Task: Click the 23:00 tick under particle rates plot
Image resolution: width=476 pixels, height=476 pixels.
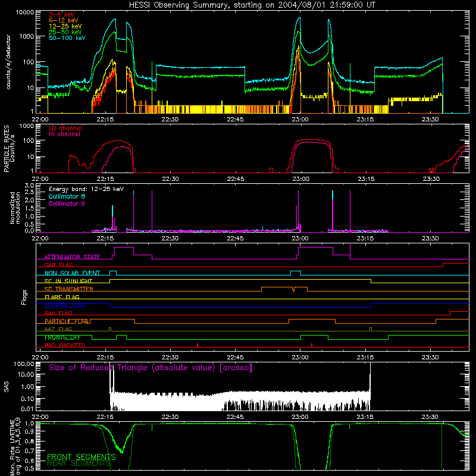Action: (x=300, y=179)
